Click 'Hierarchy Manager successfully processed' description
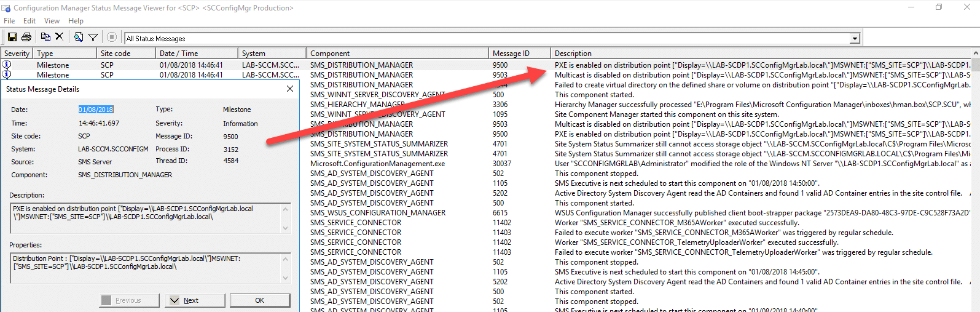This screenshot has height=312, width=980. [x=762, y=105]
